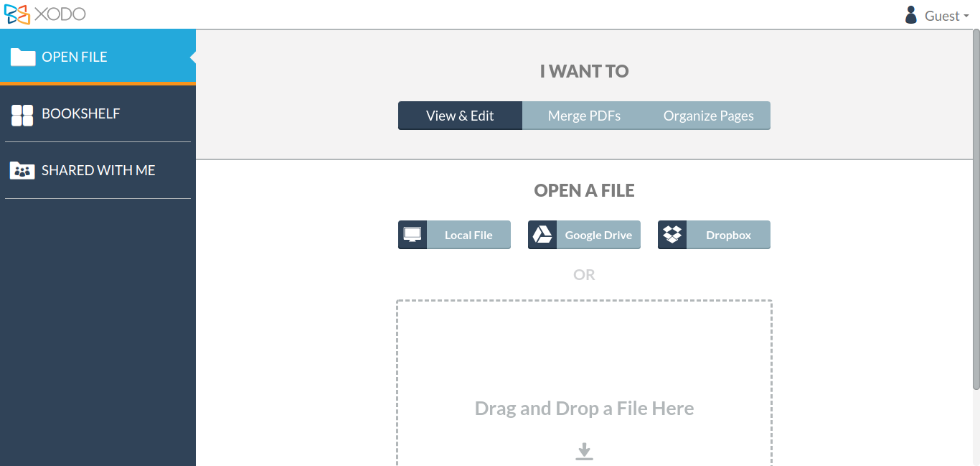Click the Drag and Drop a File Here text

pos(584,409)
